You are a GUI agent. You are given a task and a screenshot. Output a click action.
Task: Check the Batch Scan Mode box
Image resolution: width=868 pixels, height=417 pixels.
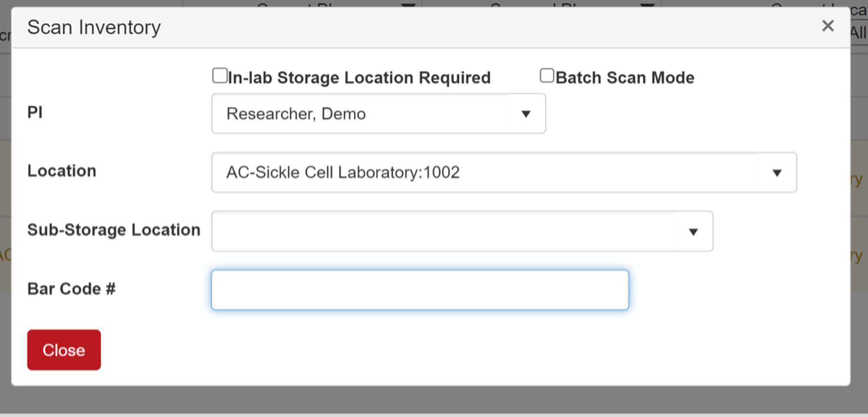click(x=546, y=75)
